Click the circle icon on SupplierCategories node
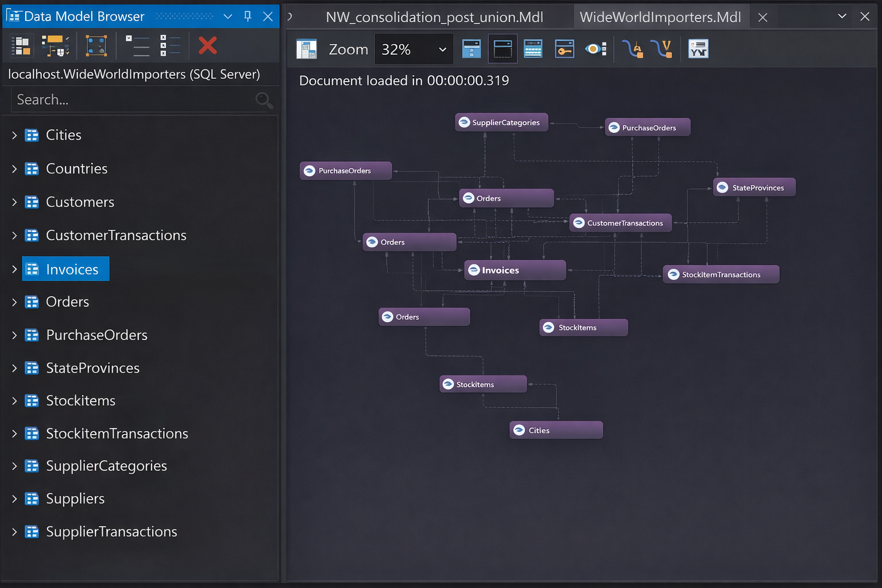 [x=464, y=122]
